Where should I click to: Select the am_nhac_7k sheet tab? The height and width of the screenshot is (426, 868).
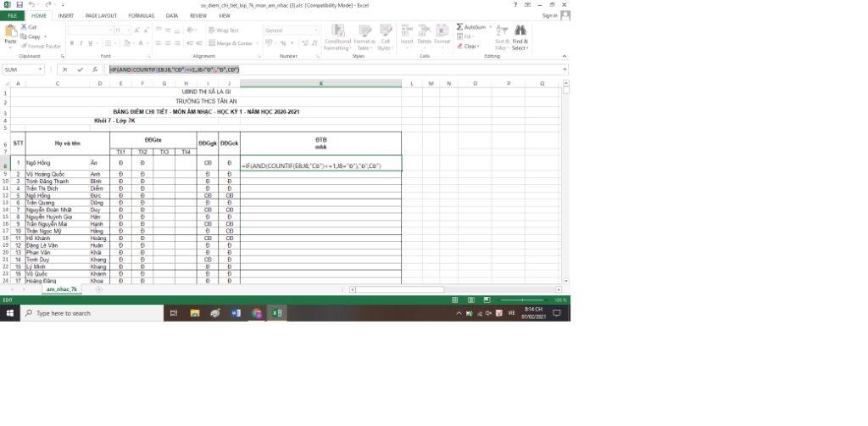[61, 289]
